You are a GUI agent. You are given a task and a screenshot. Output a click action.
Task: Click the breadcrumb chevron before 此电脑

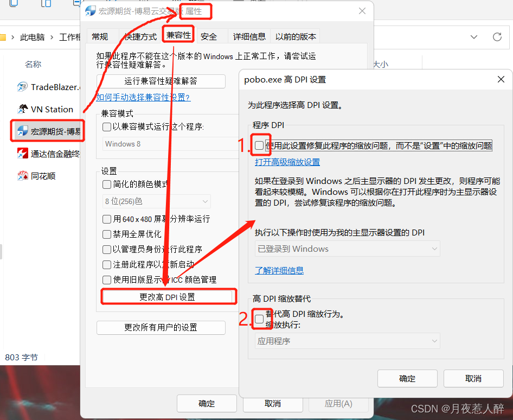coord(12,37)
